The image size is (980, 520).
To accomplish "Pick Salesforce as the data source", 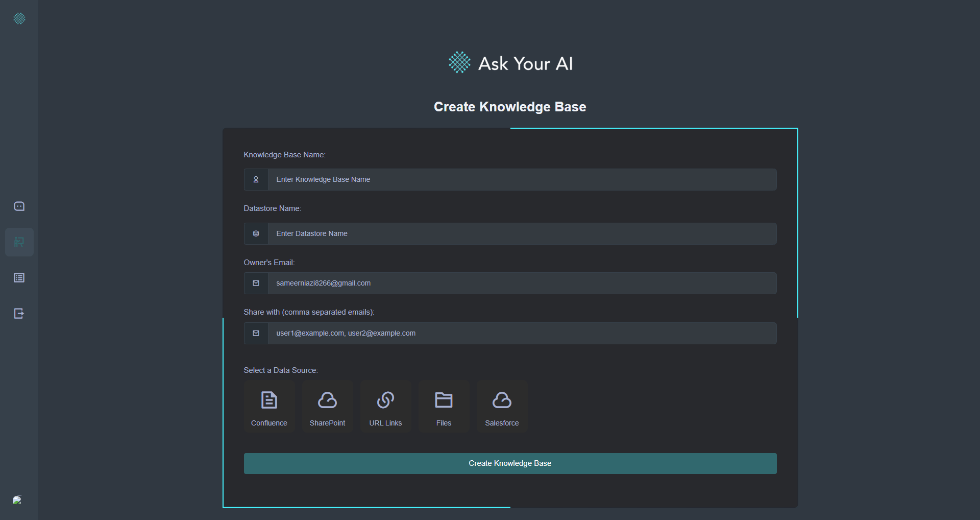I will tap(502, 407).
